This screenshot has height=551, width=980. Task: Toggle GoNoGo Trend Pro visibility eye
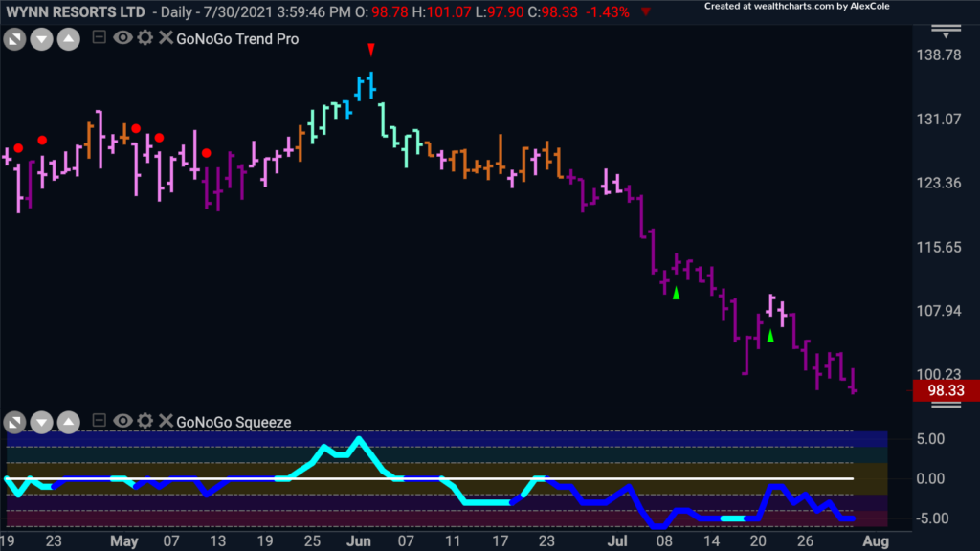[x=122, y=38]
